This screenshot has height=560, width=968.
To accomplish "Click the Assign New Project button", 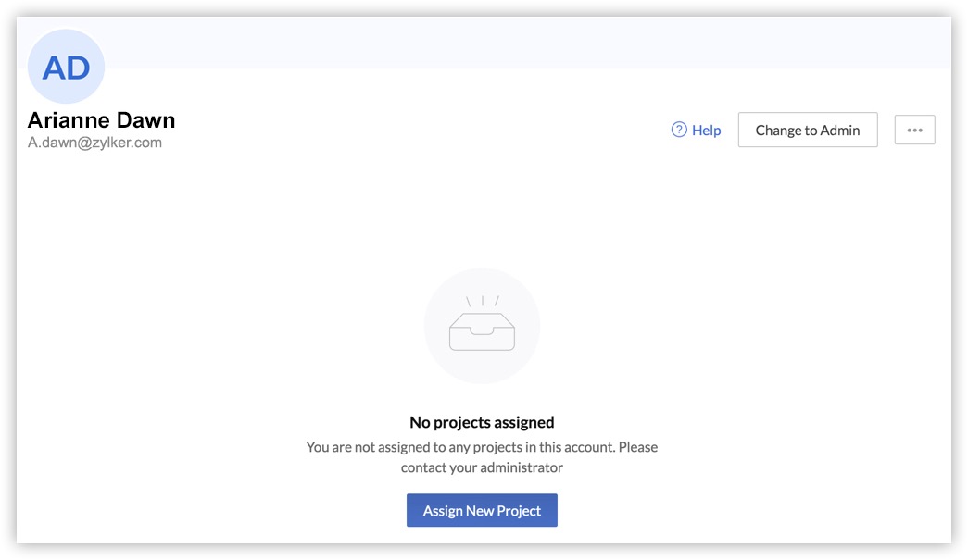I will (x=482, y=510).
